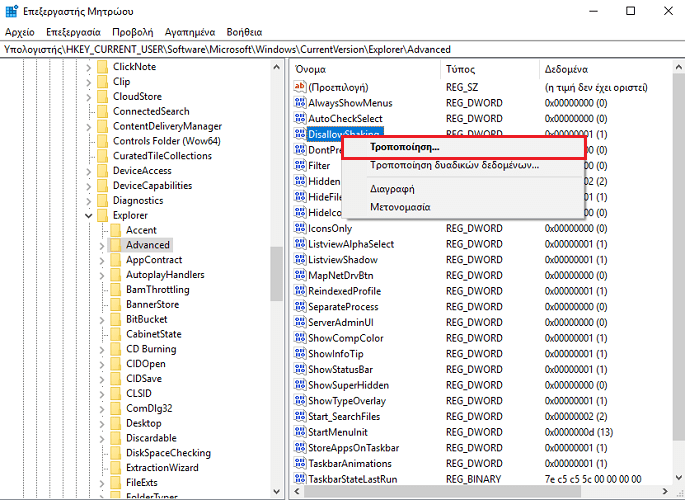Click the DWORD icon beside ShowSuperHidden

tap(300, 385)
